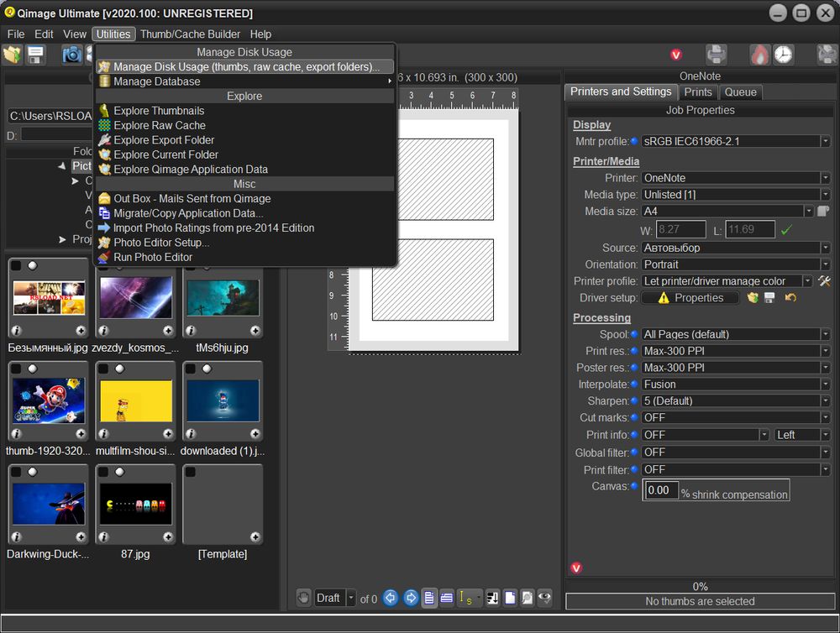This screenshot has height=633, width=840.
Task: Click the Canvas shrink compensation input field
Action: pyautogui.click(x=661, y=490)
